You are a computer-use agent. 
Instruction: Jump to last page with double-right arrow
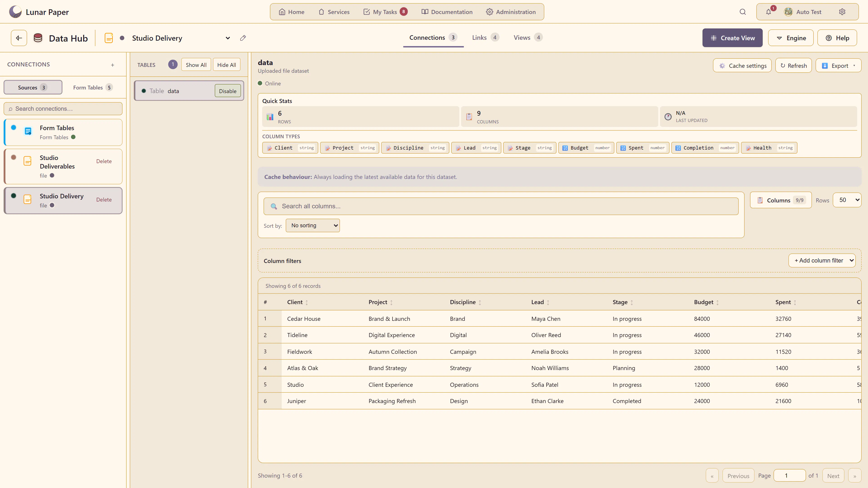click(854, 476)
